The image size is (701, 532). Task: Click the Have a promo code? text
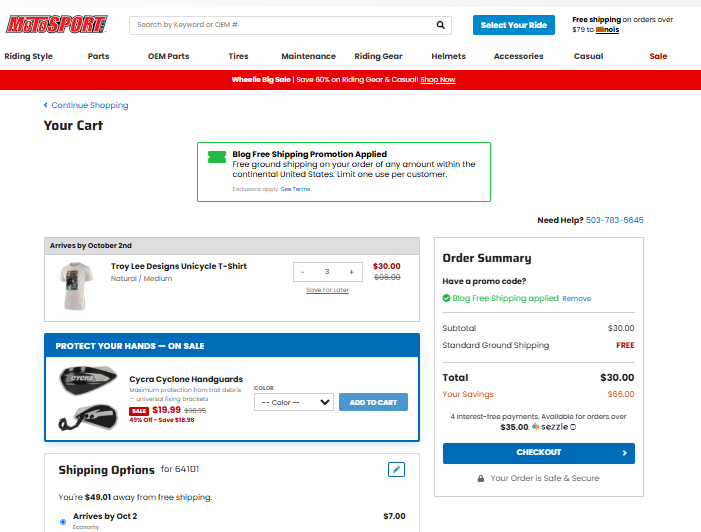click(x=484, y=281)
